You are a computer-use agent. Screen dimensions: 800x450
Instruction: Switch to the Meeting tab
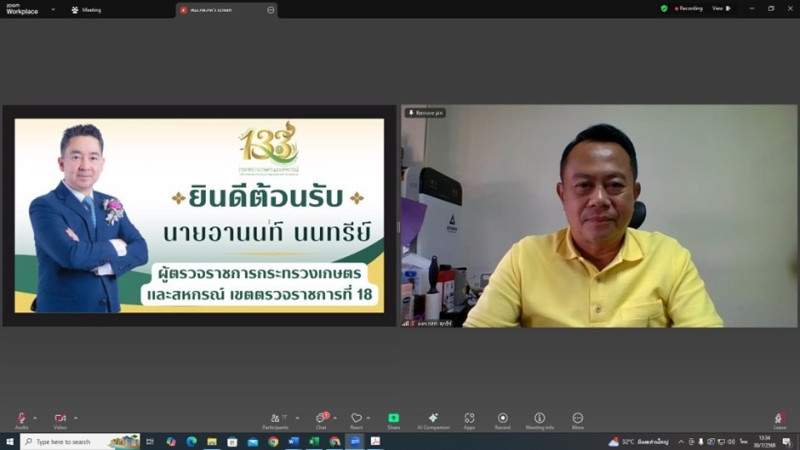[90, 10]
